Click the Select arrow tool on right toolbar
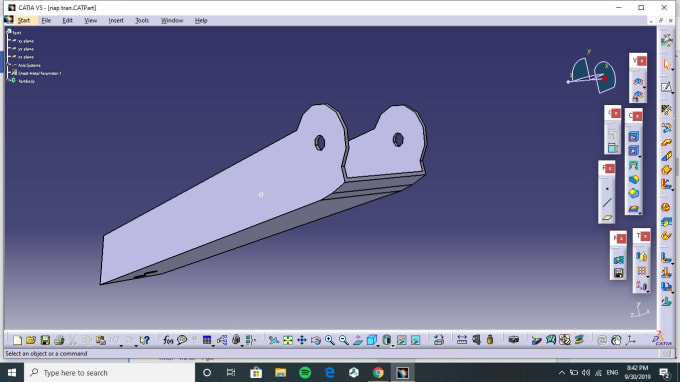Screen dimensions: 680x382 tap(667, 65)
